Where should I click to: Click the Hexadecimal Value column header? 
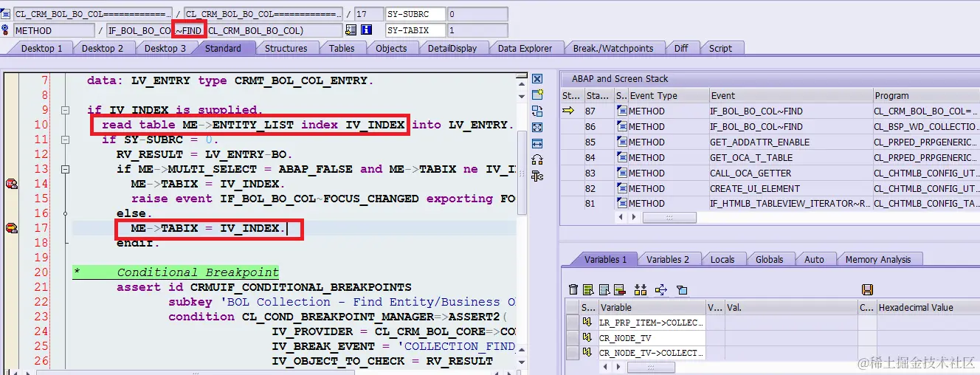coord(928,307)
